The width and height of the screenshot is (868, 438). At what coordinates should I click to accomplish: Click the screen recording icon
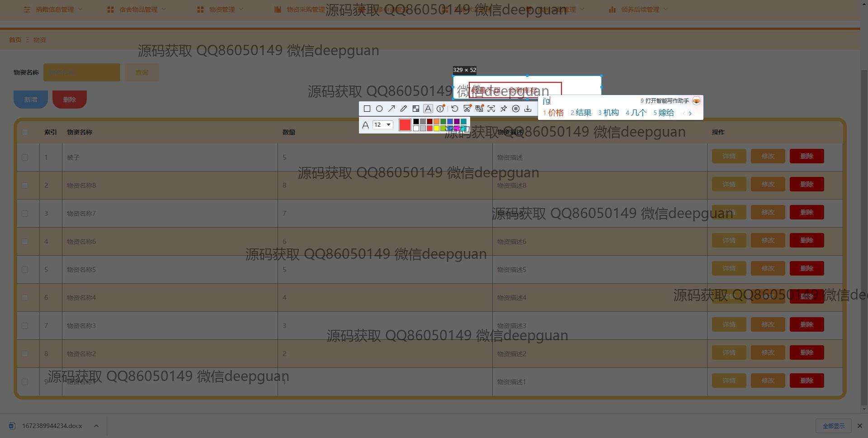point(516,109)
